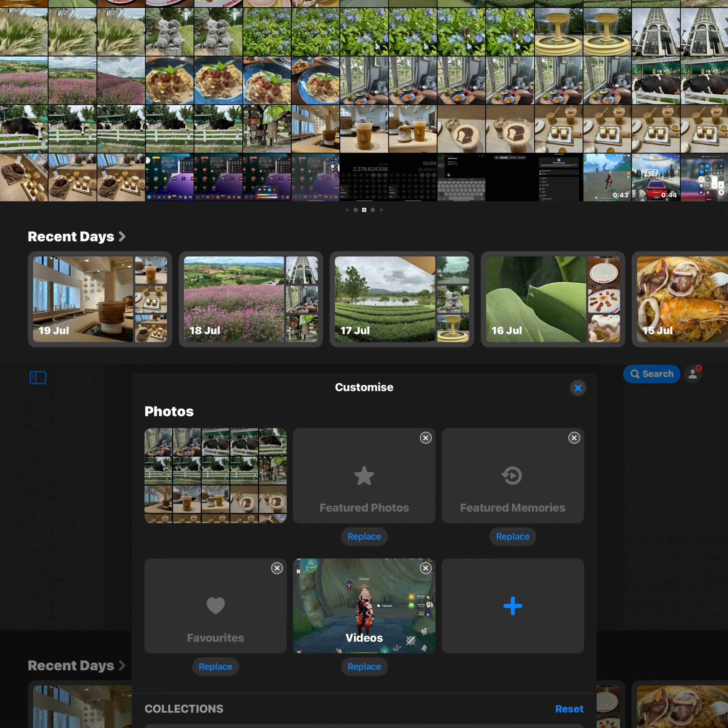Replace the Favourites collection
This screenshot has width=728, height=728.
click(x=216, y=667)
